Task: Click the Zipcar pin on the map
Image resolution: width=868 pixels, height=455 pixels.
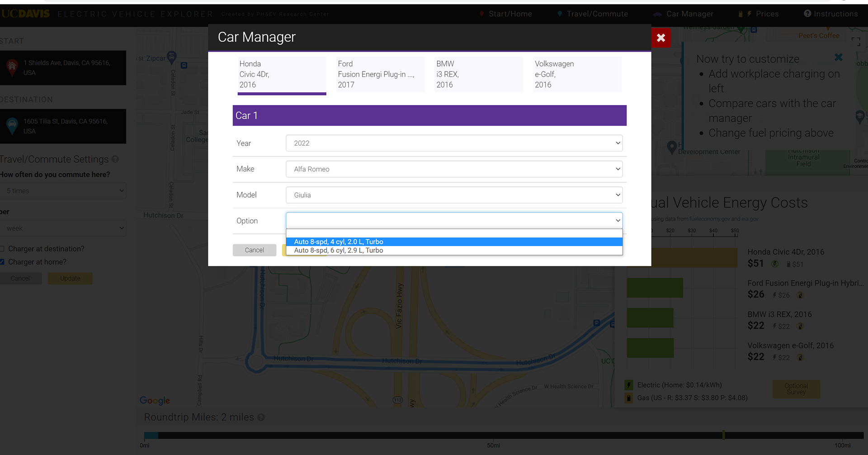Action: 171,57
